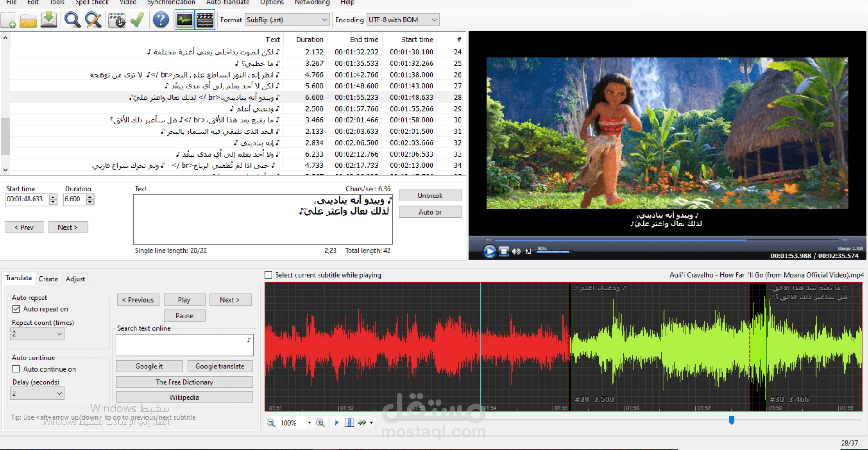
Task: Switch to the Create tab
Action: click(48, 279)
